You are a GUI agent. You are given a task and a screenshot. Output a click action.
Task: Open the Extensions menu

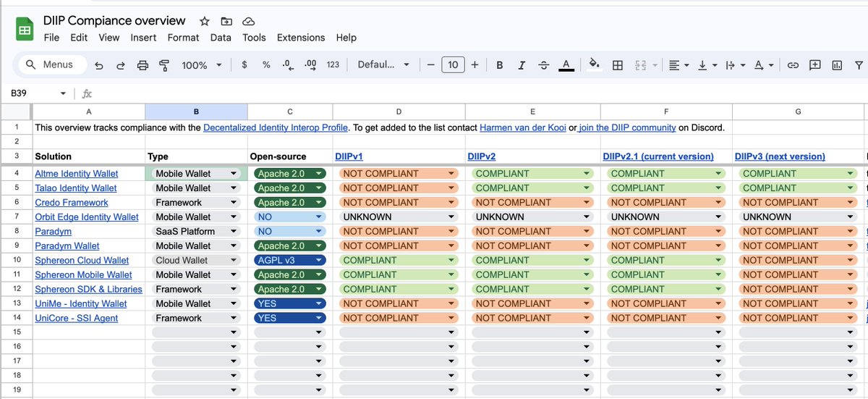tap(301, 38)
